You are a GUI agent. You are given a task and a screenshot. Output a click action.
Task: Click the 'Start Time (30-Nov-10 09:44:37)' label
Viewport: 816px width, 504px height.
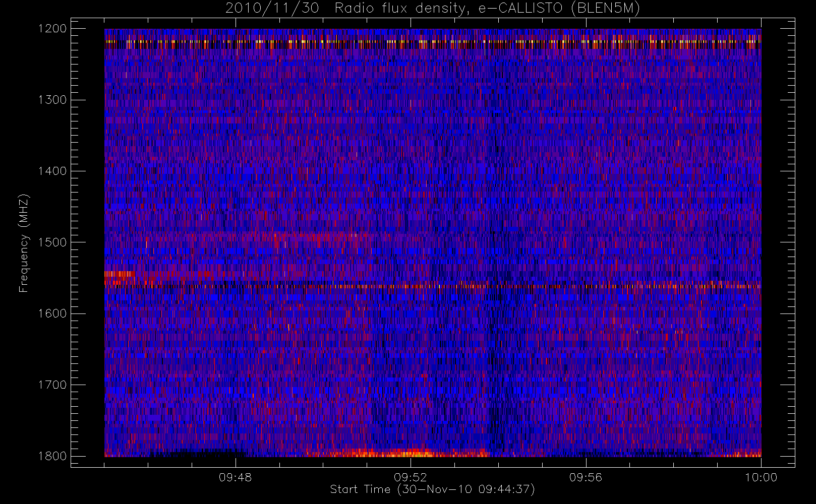(x=432, y=489)
